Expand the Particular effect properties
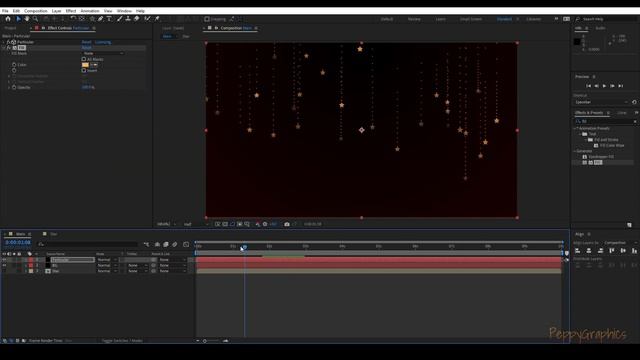 4,42
